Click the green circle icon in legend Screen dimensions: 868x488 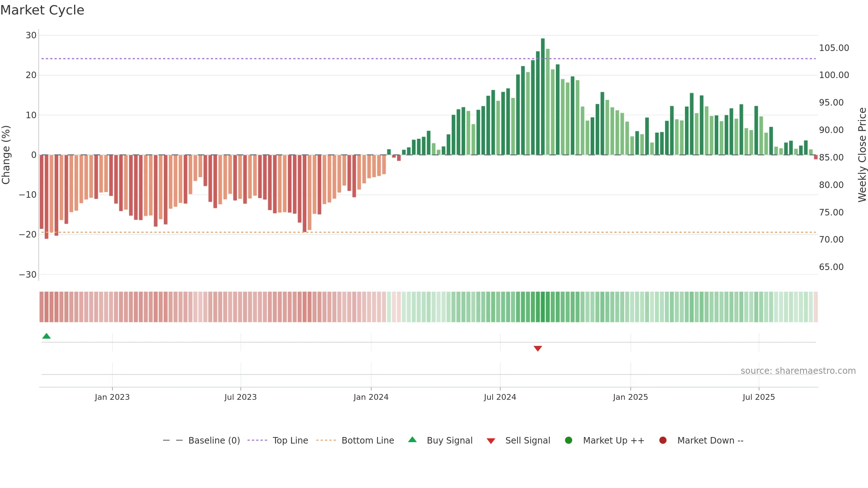[x=569, y=440]
